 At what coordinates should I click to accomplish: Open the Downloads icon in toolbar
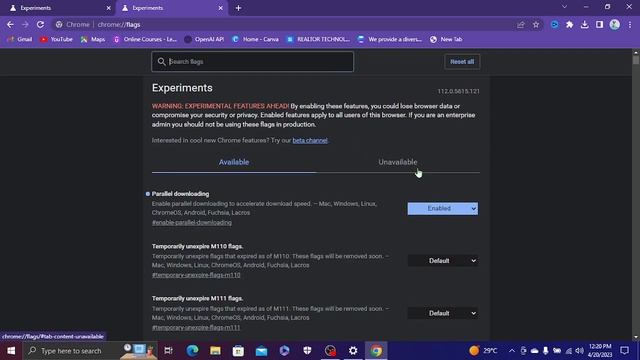coord(584,25)
